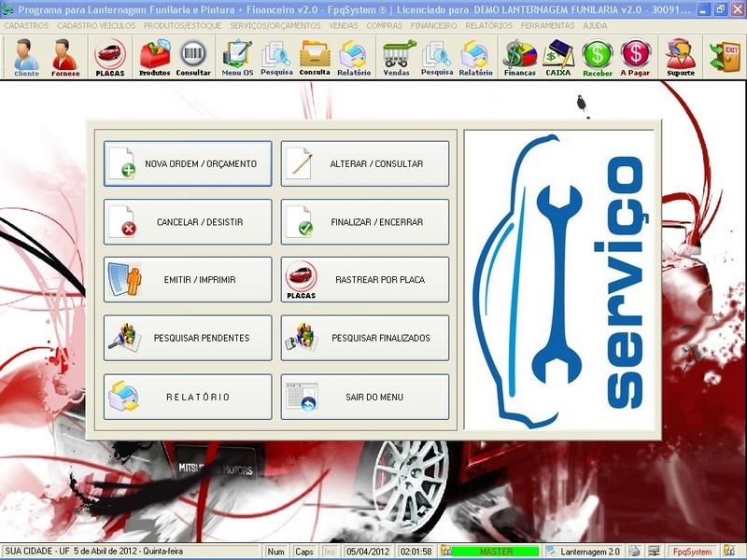The height and width of the screenshot is (560, 747).
Task: Click the network computer icon in status bar
Action: click(655, 552)
